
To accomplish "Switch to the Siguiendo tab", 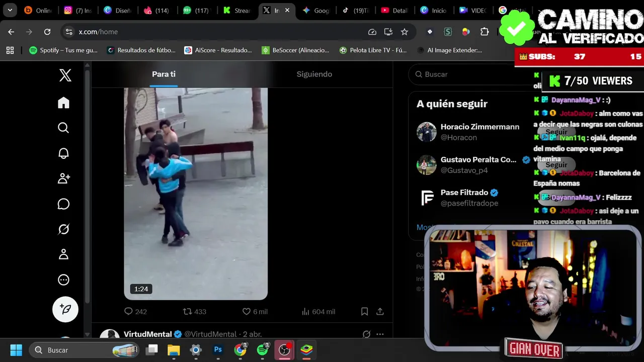I will coord(314,74).
